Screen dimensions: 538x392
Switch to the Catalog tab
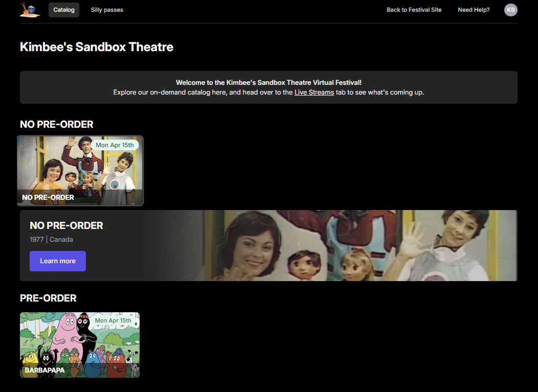tap(64, 10)
